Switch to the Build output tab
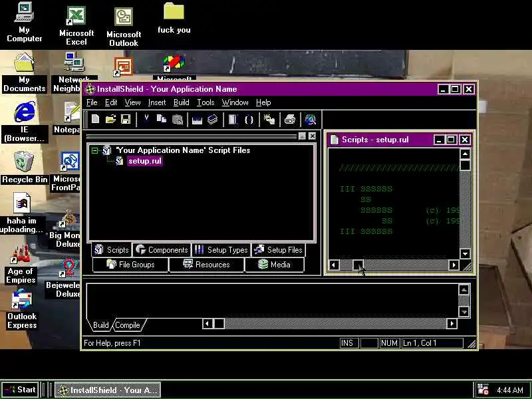532x399 pixels. tap(101, 325)
